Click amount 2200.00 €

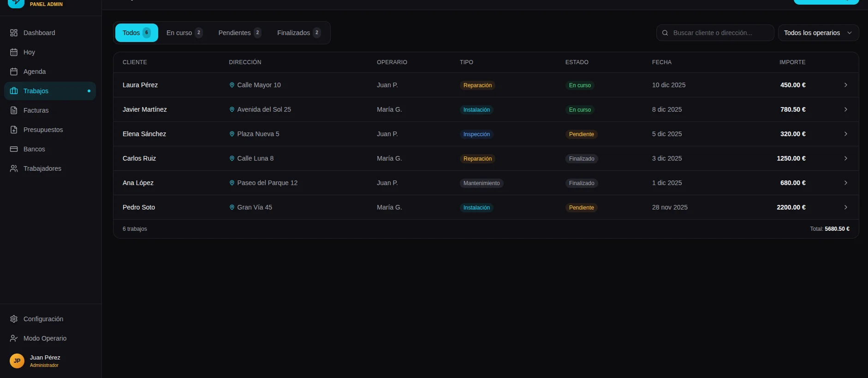click(791, 207)
